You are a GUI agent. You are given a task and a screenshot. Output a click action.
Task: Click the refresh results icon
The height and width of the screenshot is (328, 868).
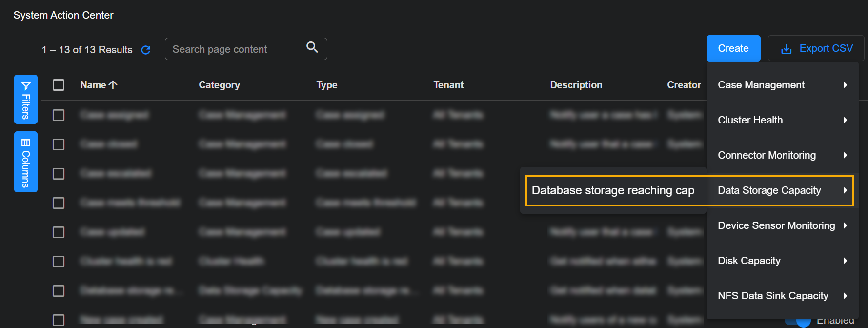click(x=145, y=50)
